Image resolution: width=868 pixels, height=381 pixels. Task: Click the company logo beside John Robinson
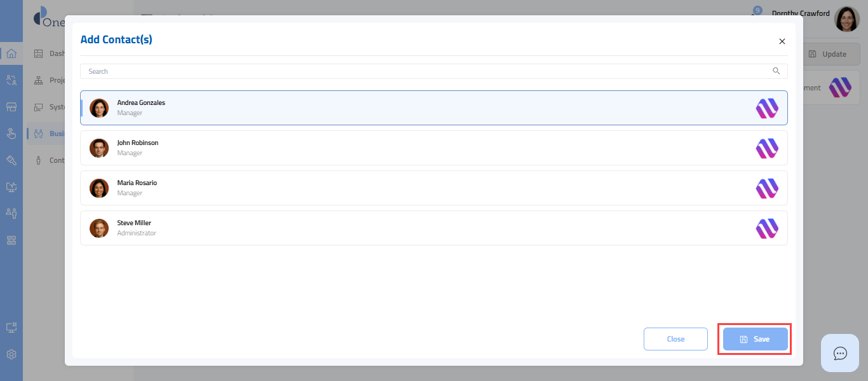[x=767, y=148]
